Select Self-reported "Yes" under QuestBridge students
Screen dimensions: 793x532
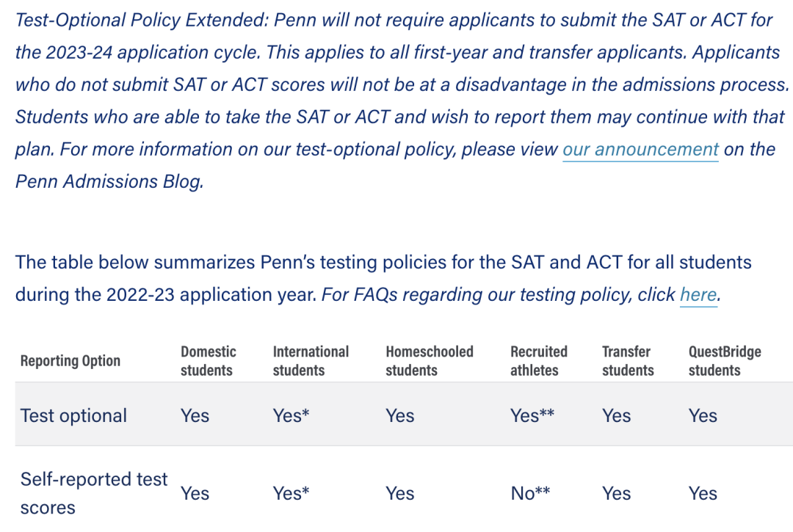coord(703,493)
